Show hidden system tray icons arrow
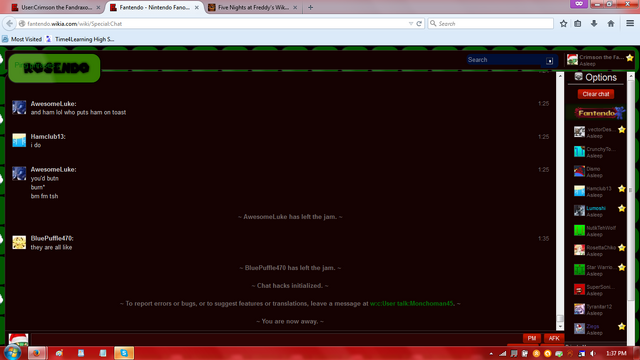This screenshot has height=360, width=640. click(x=491, y=353)
